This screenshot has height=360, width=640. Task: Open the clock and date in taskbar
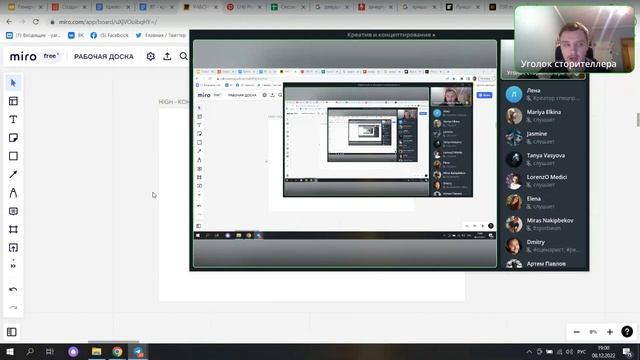[603, 351]
